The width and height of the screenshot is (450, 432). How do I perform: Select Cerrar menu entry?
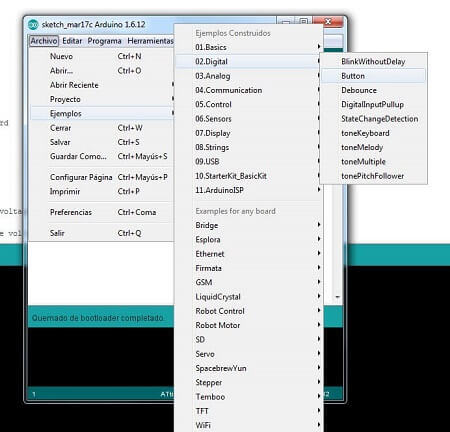[x=102, y=128]
